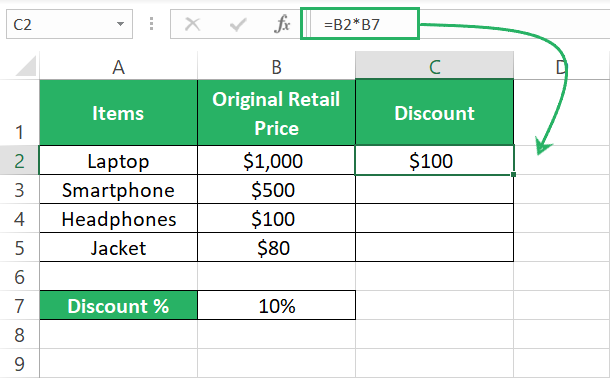The width and height of the screenshot is (610, 378).
Task: Select empty discount cell for Headphones row
Action: click(435, 219)
